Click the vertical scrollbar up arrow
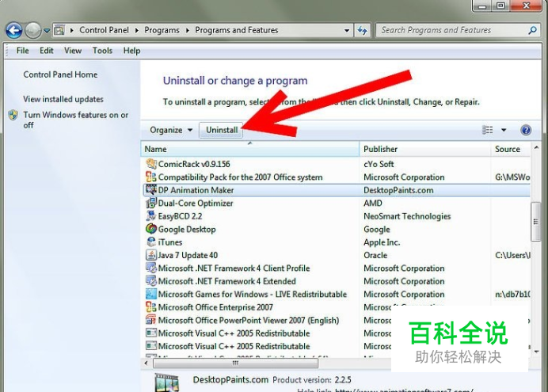The image size is (548, 392). point(536,148)
